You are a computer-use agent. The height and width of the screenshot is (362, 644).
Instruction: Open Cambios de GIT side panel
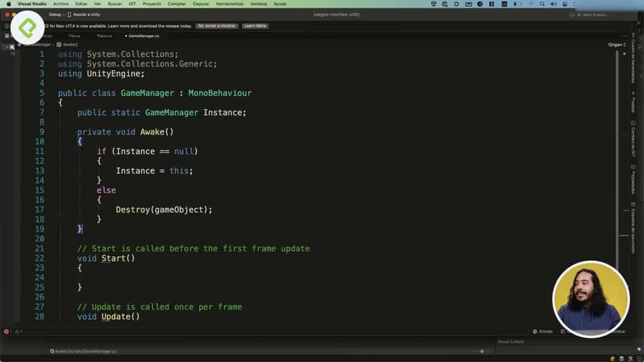point(633,139)
